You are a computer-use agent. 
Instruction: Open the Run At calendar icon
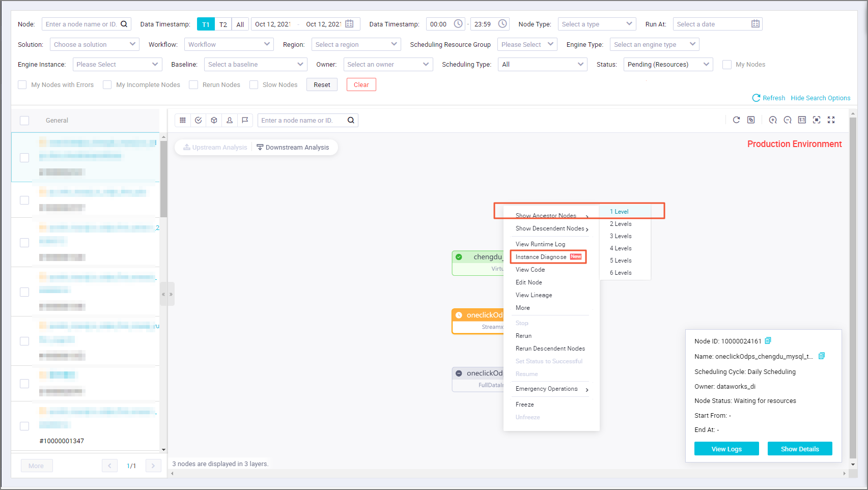tap(755, 24)
